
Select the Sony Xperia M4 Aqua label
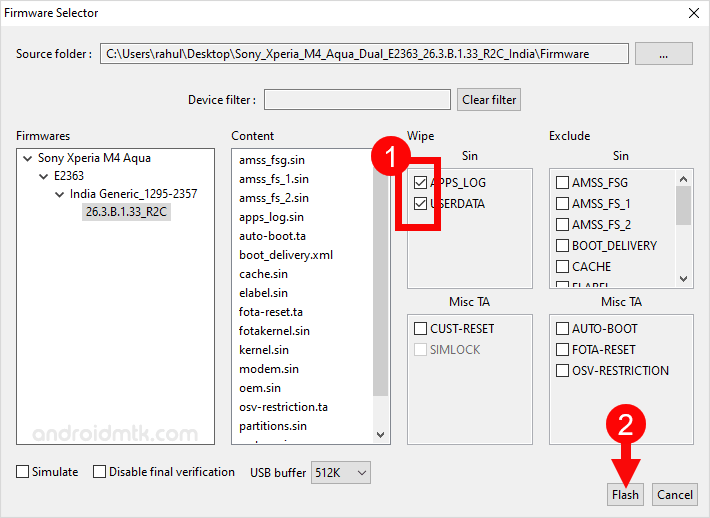click(94, 158)
